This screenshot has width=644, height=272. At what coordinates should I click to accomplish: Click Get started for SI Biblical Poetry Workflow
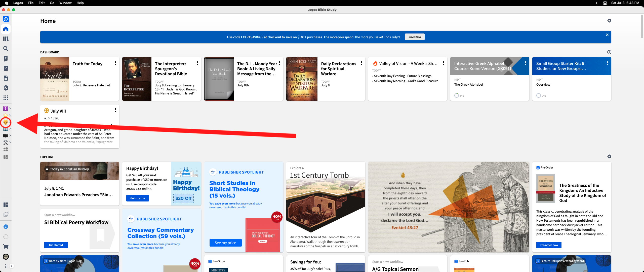(56, 245)
